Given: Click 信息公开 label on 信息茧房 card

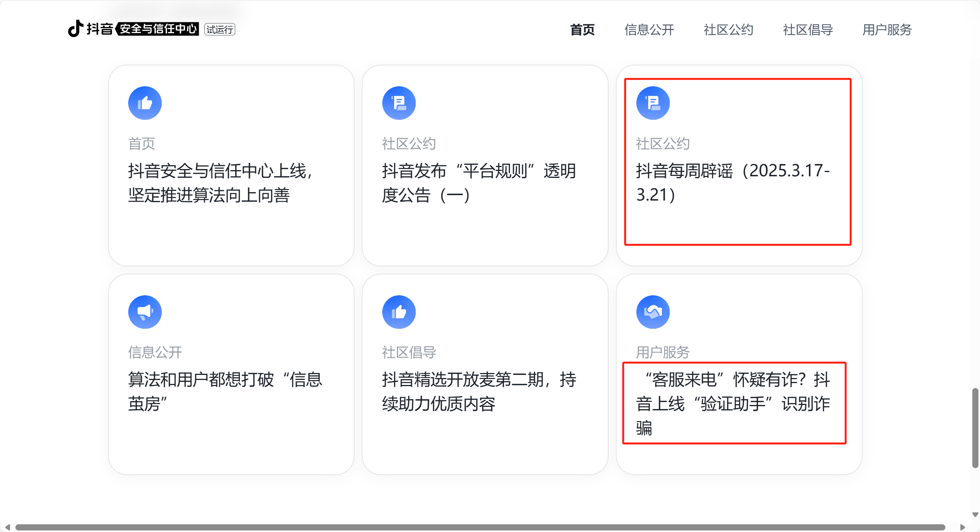Looking at the screenshot, I should point(155,352).
